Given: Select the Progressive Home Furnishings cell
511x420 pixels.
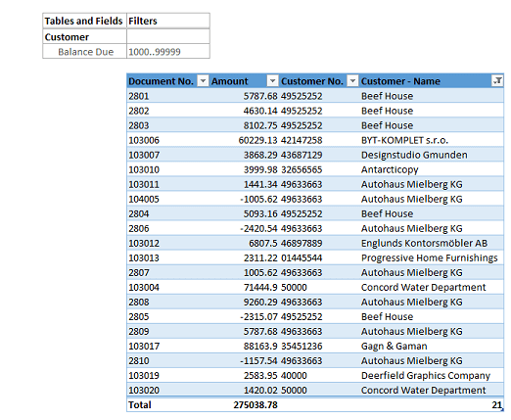Looking at the screenshot, I should point(432,257).
